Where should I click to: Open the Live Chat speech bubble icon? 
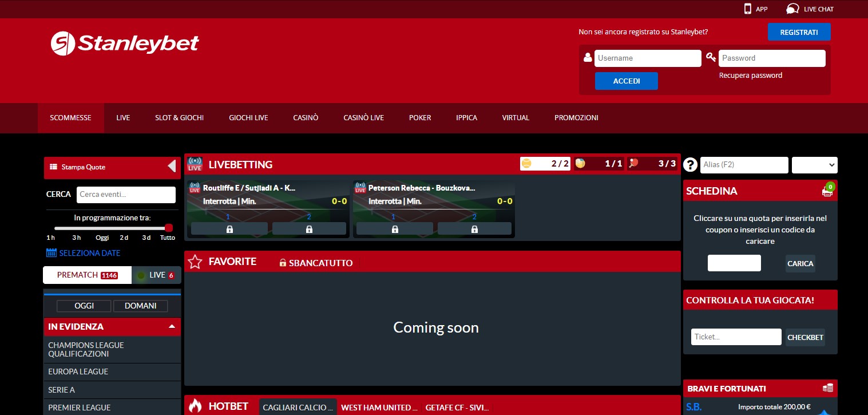tap(792, 9)
